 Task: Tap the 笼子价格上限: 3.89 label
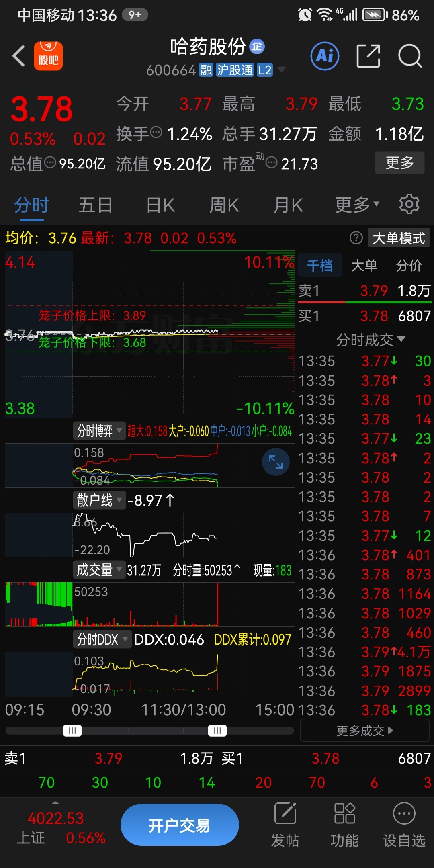coord(92,315)
